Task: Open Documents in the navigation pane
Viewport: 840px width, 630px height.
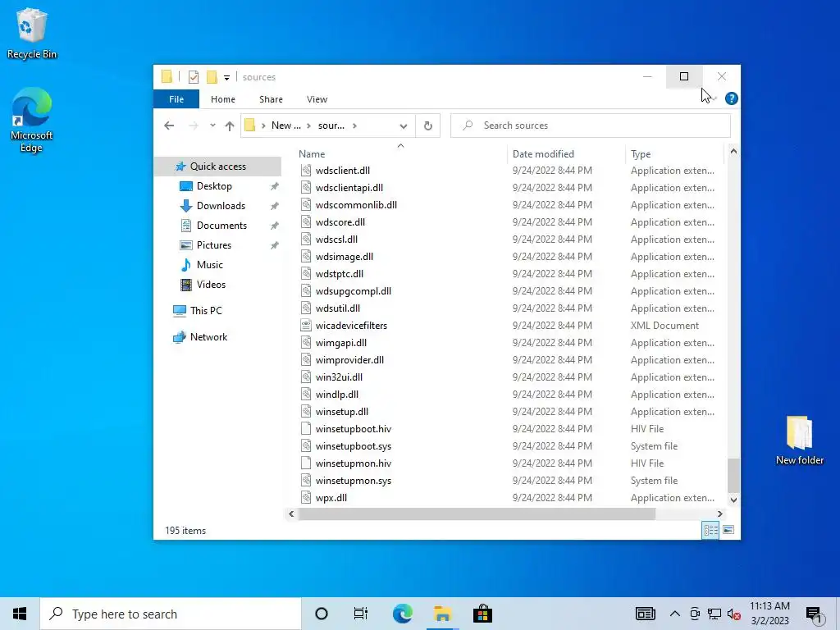Action: tap(221, 226)
